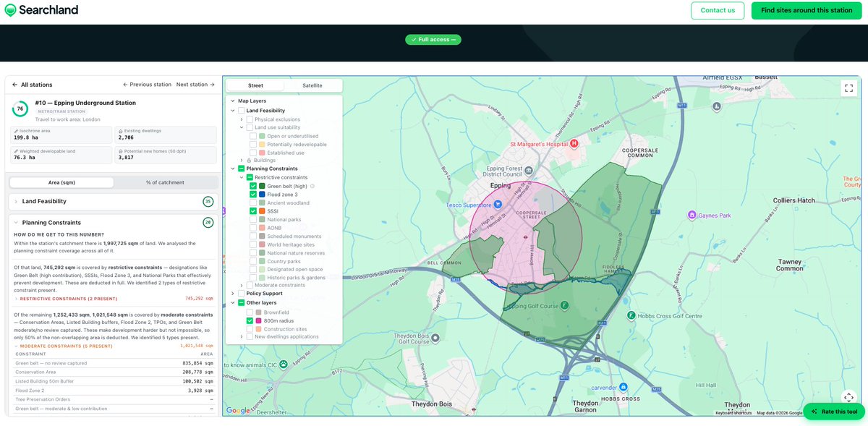Uncheck the Flood zone 3 layer
The width and height of the screenshot is (868, 426).
point(253,195)
